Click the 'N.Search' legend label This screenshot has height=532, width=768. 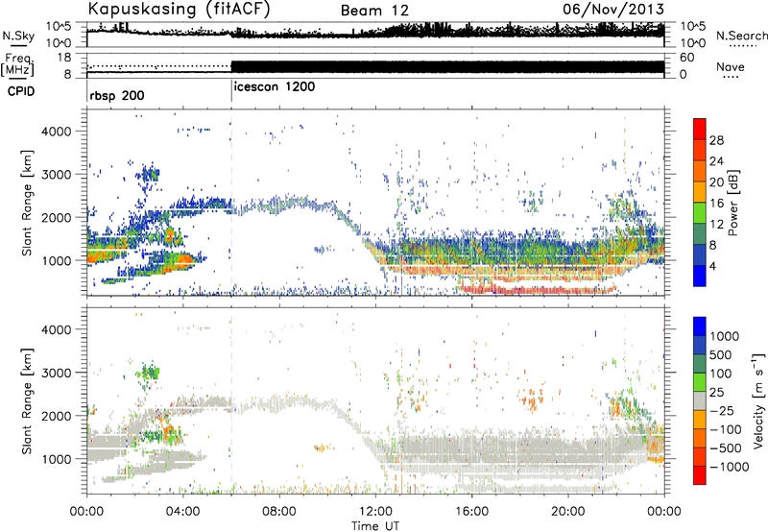pyautogui.click(x=741, y=36)
